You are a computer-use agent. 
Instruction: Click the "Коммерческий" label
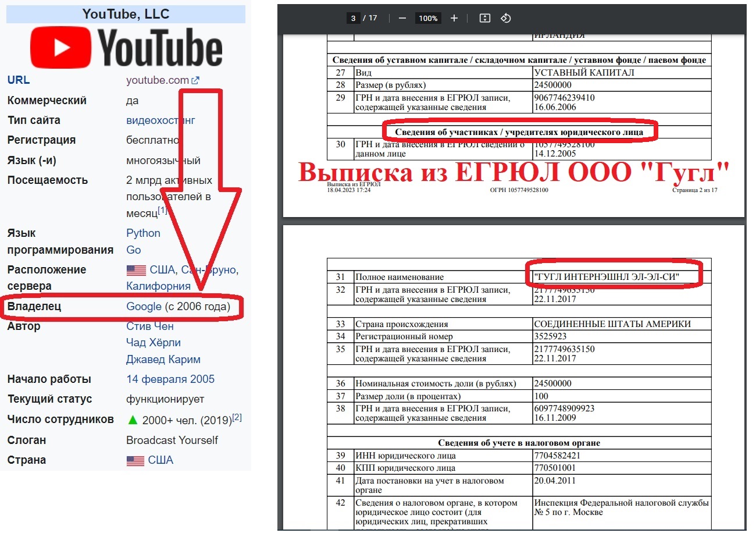[x=47, y=101]
